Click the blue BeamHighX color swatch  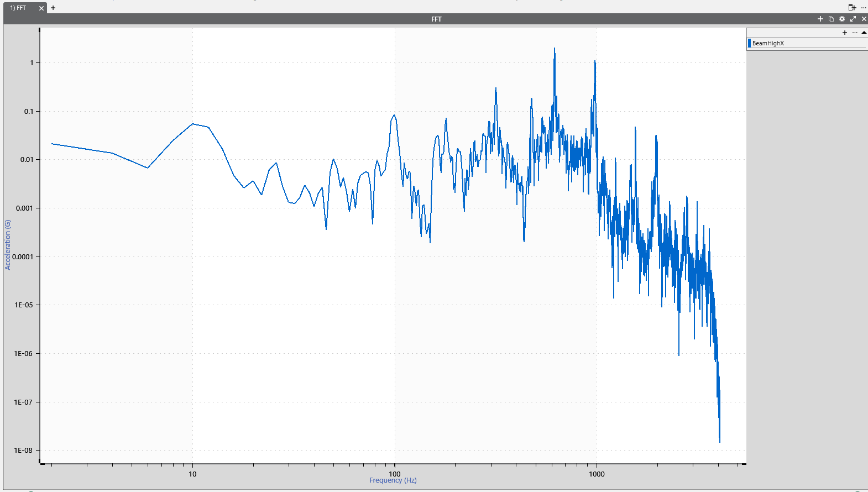click(750, 43)
